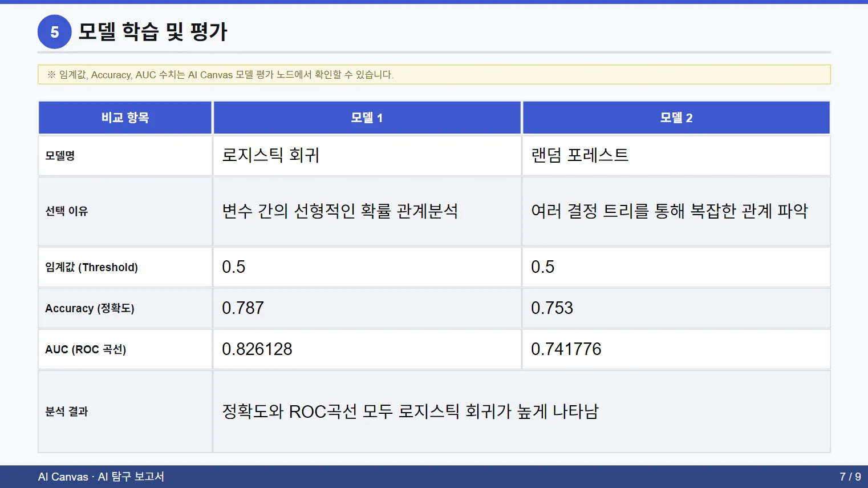The width and height of the screenshot is (868, 488).
Task: Click the 선택 이유 row label
Action: click(67, 211)
